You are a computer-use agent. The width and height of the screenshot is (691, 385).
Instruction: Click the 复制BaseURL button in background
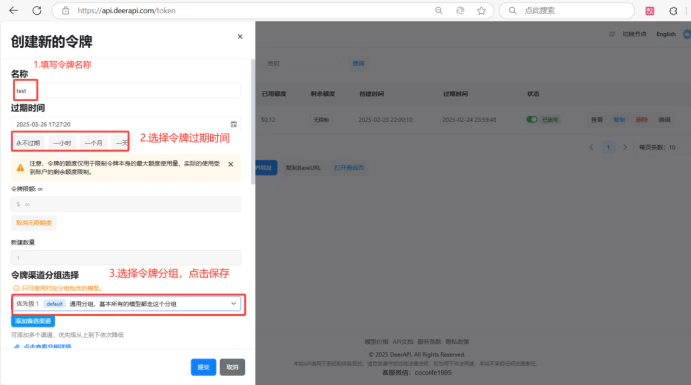point(303,168)
